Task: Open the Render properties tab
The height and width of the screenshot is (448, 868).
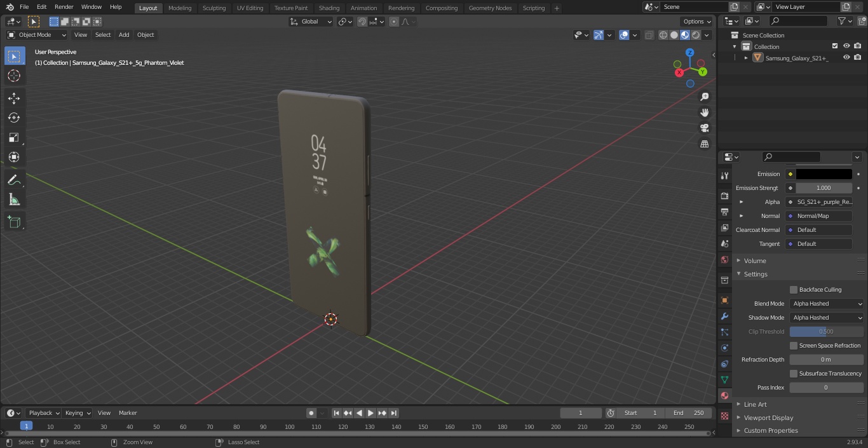Action: [724, 196]
